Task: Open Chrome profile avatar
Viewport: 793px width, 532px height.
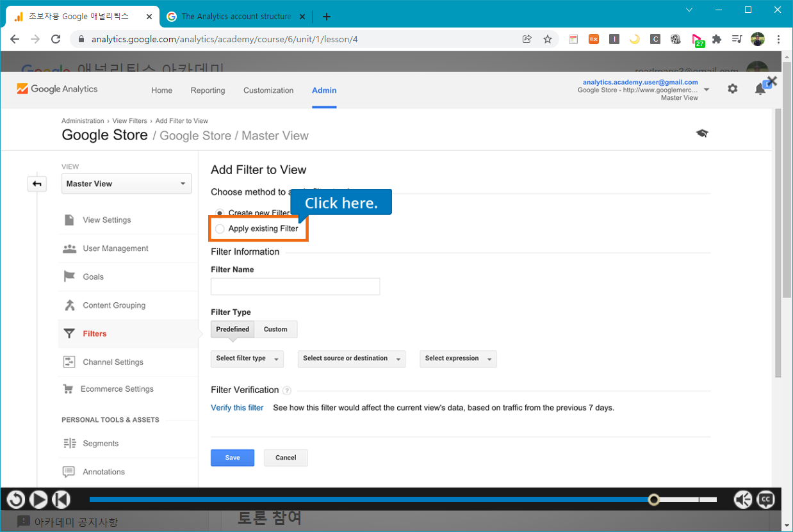Action: (x=758, y=39)
